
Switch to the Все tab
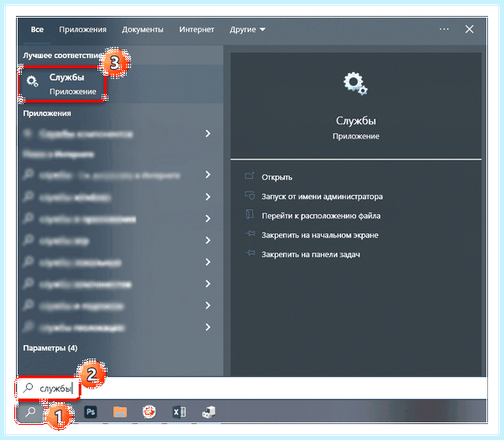[x=37, y=29]
